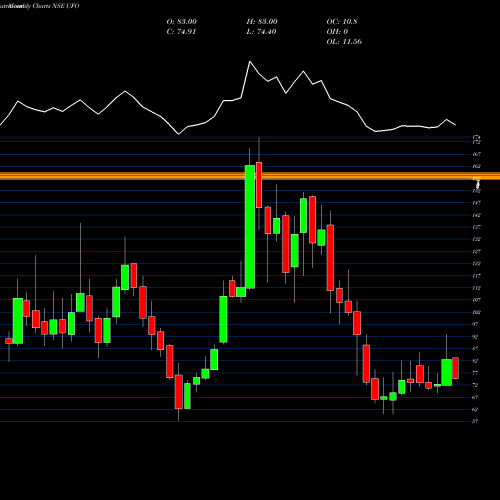500x500 pixels.
Task: Click the 72 price axis label
Action: pos(476,385)
